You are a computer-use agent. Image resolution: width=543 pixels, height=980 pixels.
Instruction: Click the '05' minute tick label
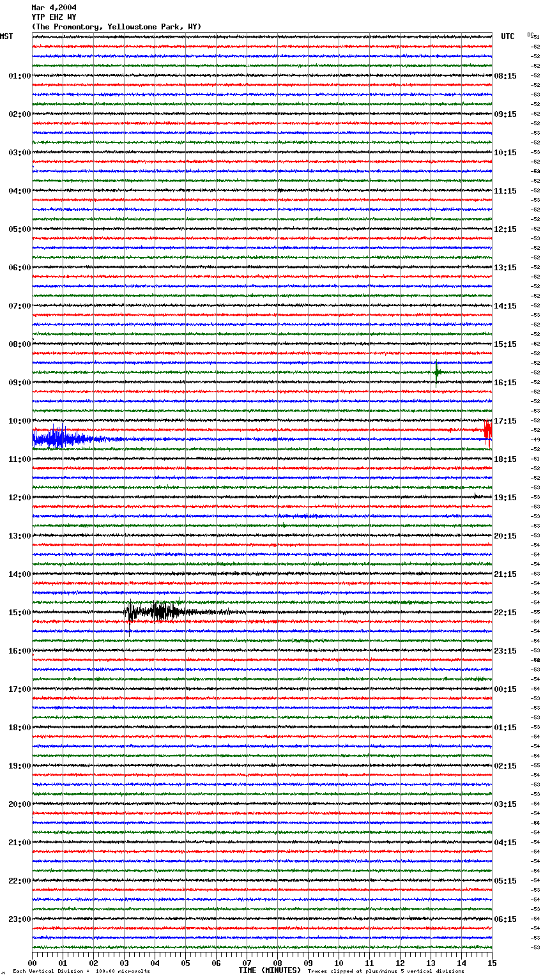pyautogui.click(x=185, y=963)
